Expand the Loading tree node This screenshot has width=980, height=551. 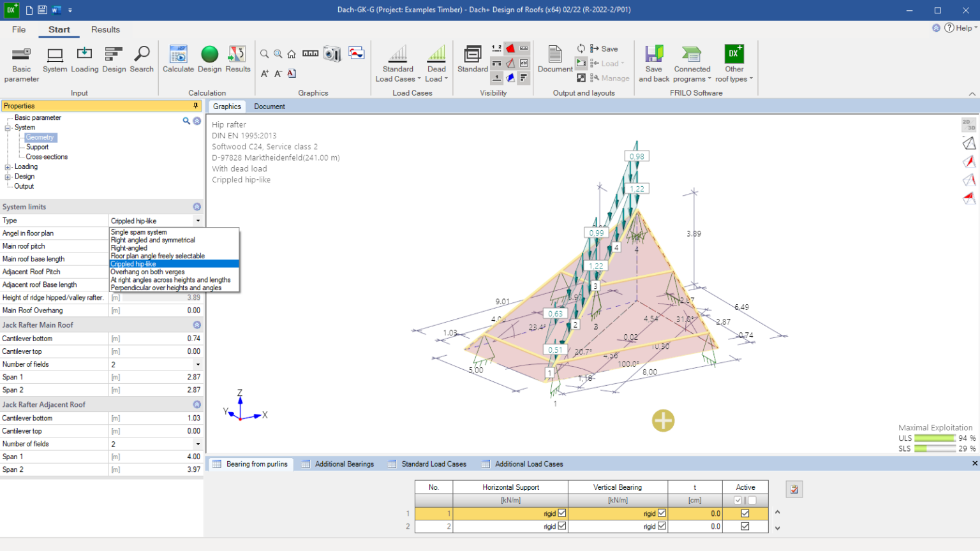(8, 167)
